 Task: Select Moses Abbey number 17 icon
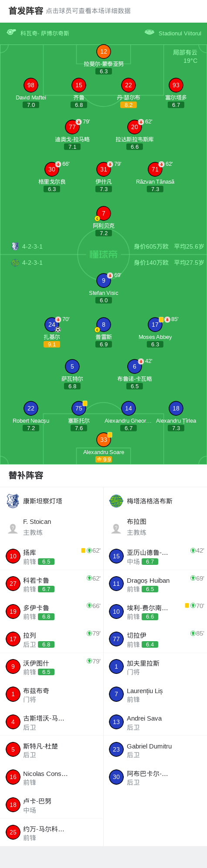[x=155, y=325]
